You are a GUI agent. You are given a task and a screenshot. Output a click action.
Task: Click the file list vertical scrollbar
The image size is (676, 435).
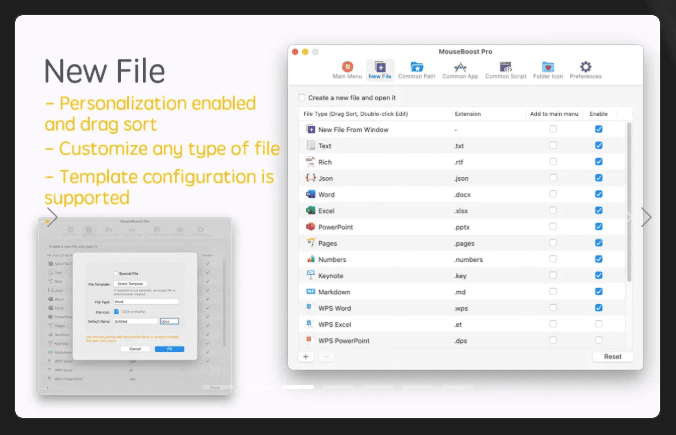click(629, 202)
